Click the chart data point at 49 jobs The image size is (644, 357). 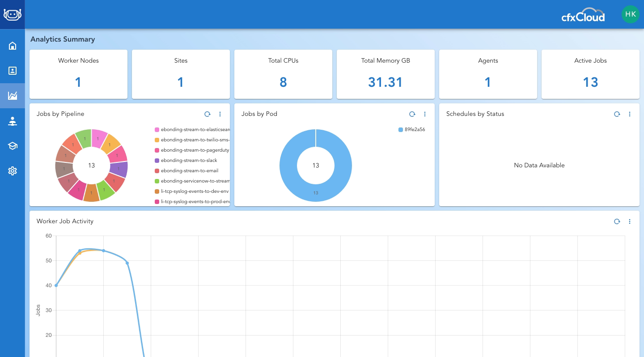127,263
